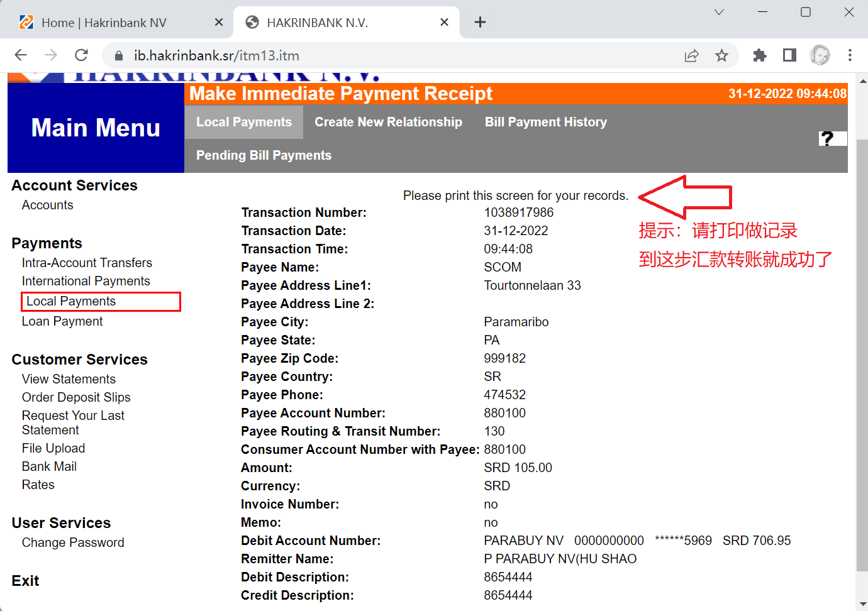The height and width of the screenshot is (611, 868).
Task: Open View Statements link
Action: point(69,379)
